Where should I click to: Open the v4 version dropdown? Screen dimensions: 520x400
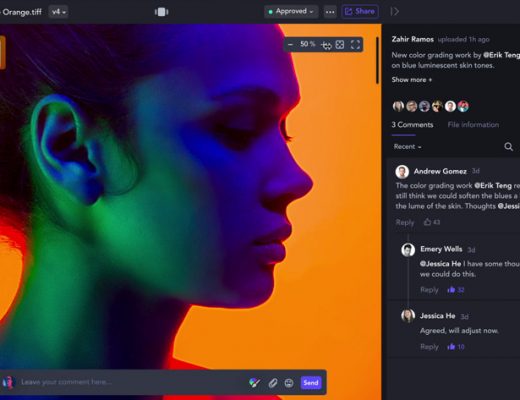click(58, 12)
